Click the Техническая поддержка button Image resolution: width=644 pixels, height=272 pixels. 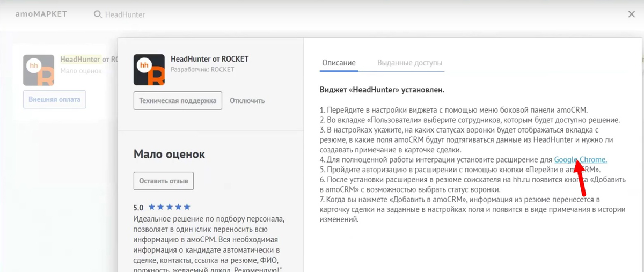pyautogui.click(x=178, y=100)
